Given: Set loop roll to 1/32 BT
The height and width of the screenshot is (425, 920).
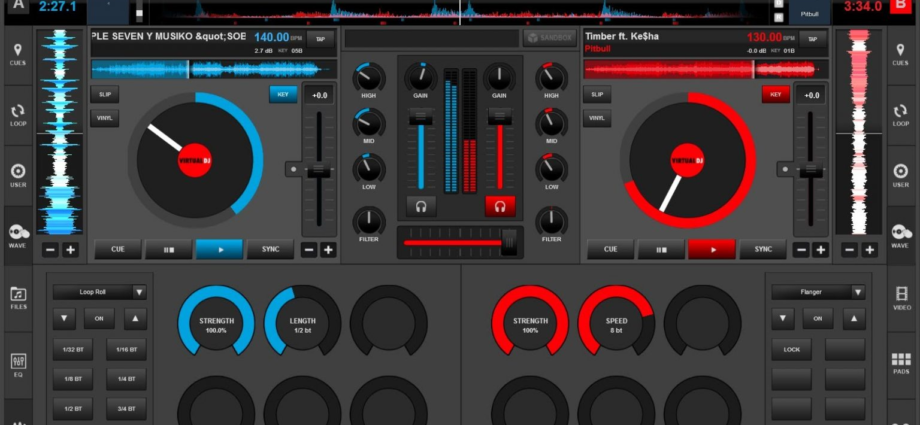Looking at the screenshot, I should 73,349.
